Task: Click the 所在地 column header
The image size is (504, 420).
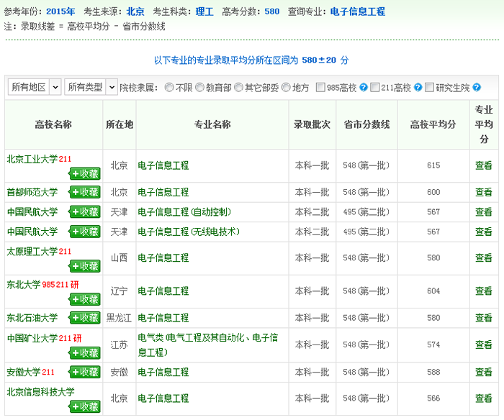Action: coord(120,124)
